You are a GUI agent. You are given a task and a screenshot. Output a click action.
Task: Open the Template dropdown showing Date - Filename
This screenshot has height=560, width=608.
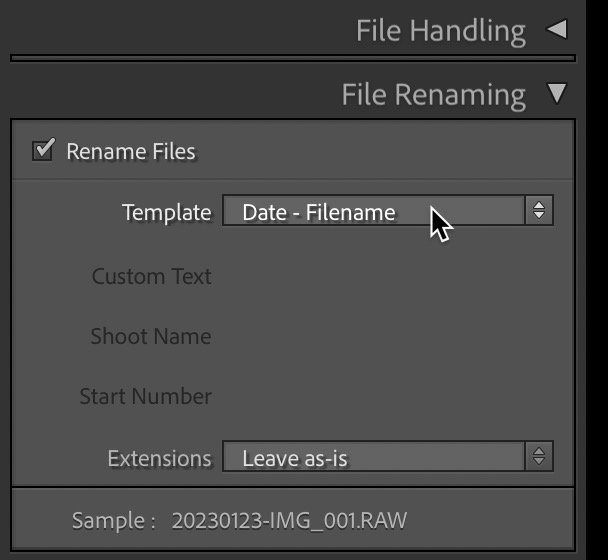pyautogui.click(x=374, y=211)
